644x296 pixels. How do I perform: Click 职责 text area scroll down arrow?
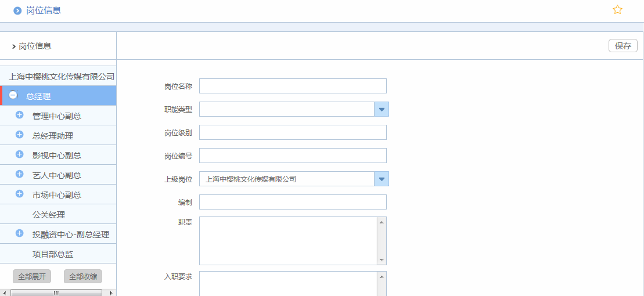click(382, 260)
